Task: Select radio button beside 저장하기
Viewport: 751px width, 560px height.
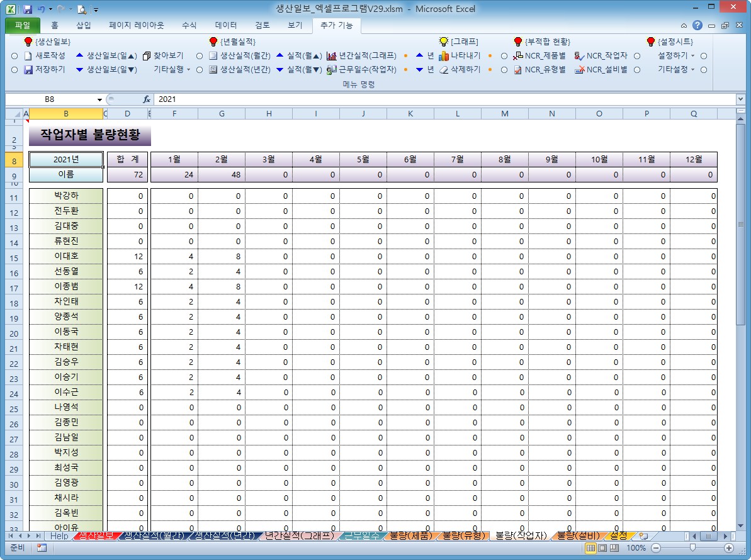Action: click(14, 70)
